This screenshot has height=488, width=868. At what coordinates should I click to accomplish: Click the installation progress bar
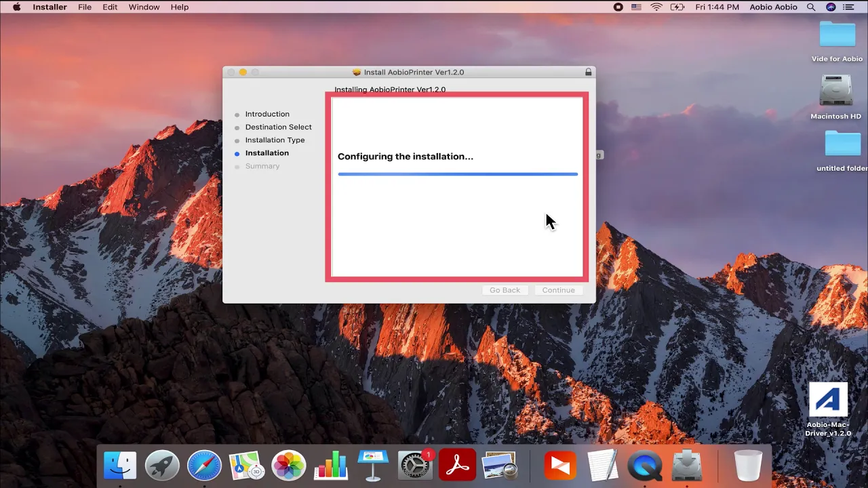pos(458,174)
